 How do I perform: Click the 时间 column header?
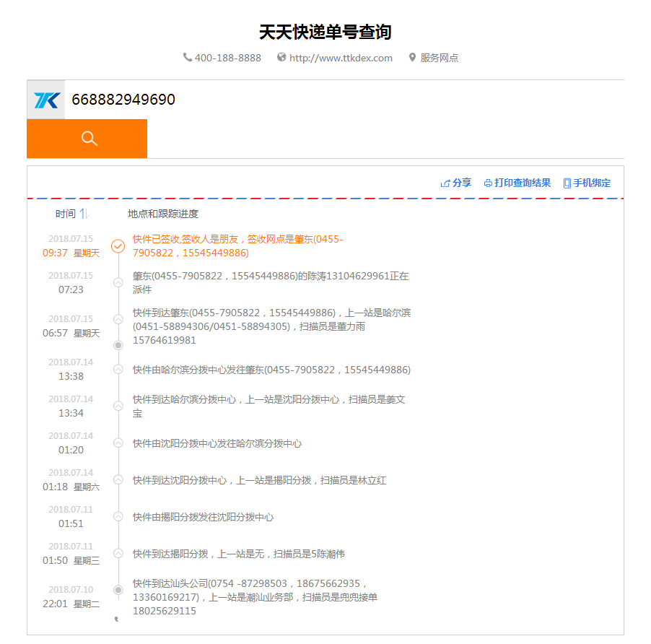click(x=66, y=214)
